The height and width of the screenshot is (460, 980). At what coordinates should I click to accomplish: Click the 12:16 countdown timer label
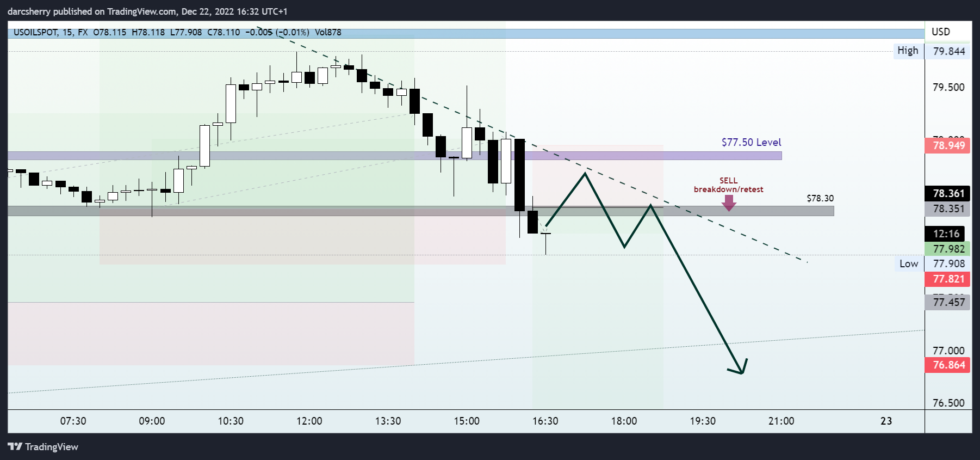945,234
